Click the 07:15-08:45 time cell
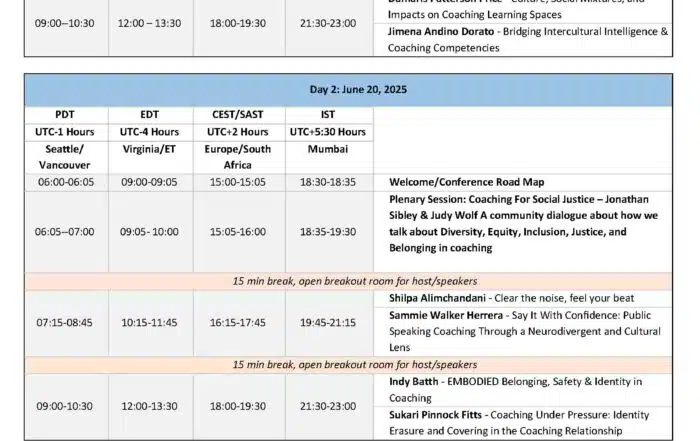Screen dimensions: 700x441 [66, 323]
